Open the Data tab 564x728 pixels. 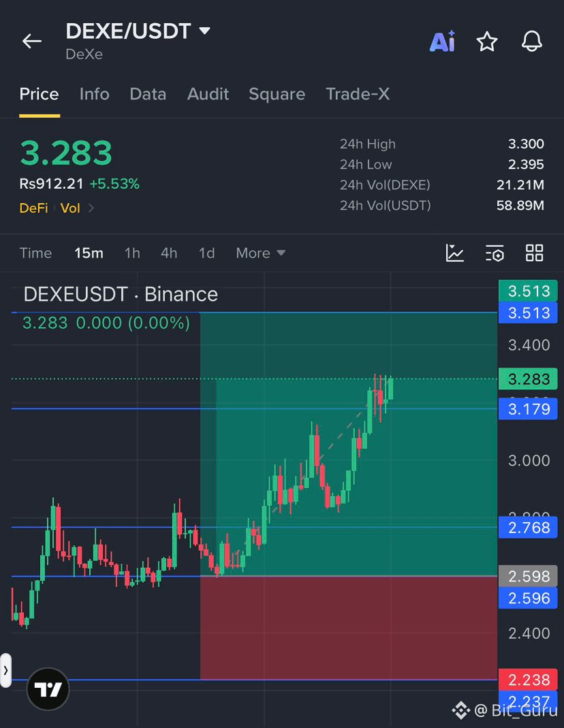click(x=148, y=94)
